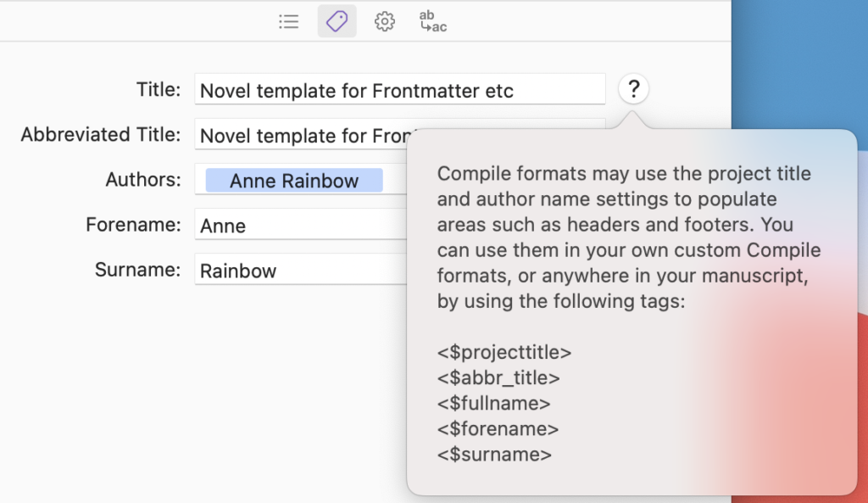
Task: Click the question mark help button
Action: click(633, 88)
